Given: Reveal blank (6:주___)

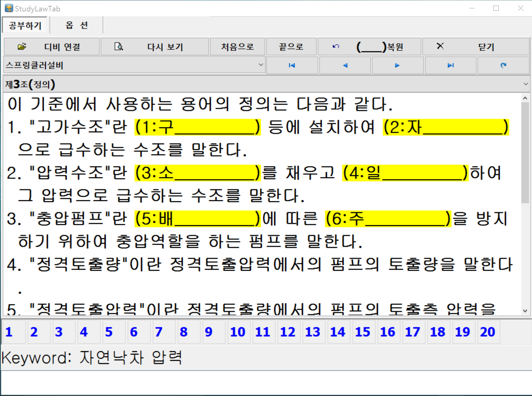Looking at the screenshot, I should point(388,219).
